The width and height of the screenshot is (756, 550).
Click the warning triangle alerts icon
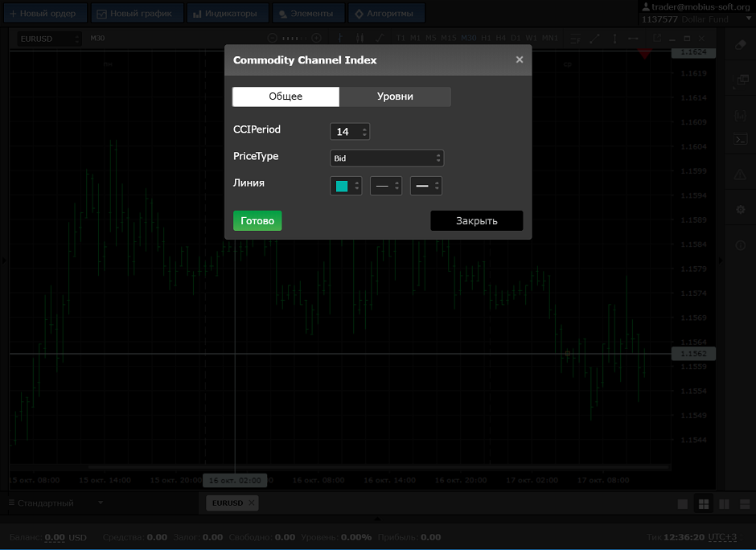click(x=741, y=174)
